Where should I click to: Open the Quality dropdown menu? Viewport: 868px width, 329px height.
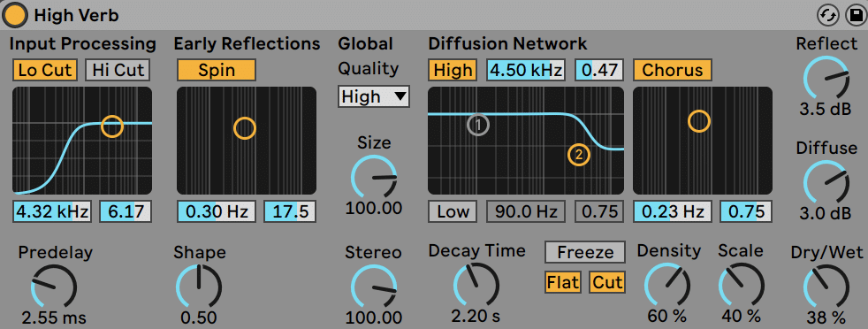374,97
